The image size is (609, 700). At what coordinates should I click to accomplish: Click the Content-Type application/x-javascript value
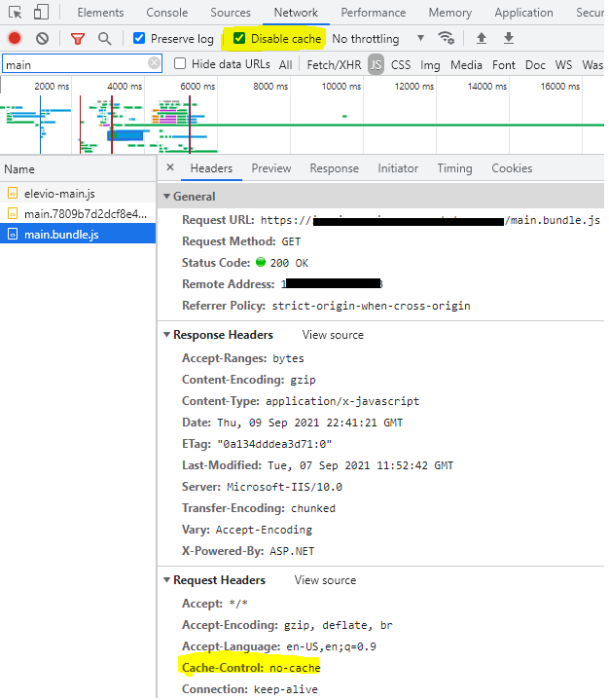click(342, 401)
